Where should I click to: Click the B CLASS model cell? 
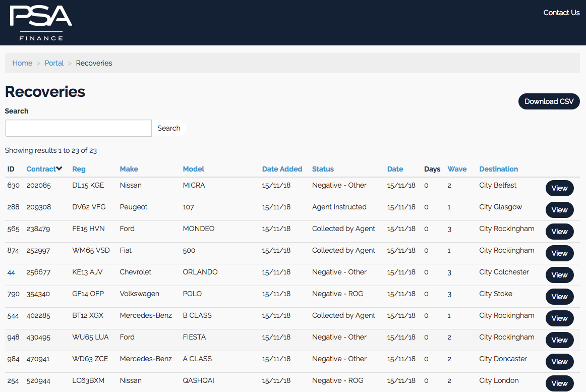[x=197, y=315]
